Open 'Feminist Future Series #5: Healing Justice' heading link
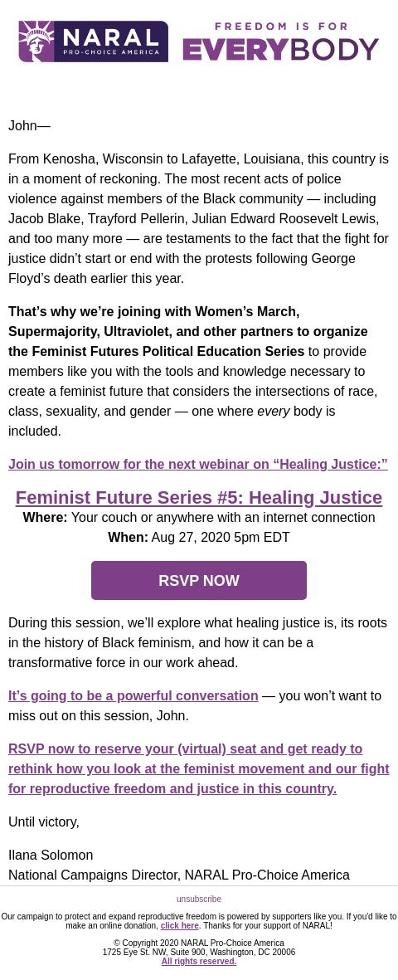 (199, 497)
